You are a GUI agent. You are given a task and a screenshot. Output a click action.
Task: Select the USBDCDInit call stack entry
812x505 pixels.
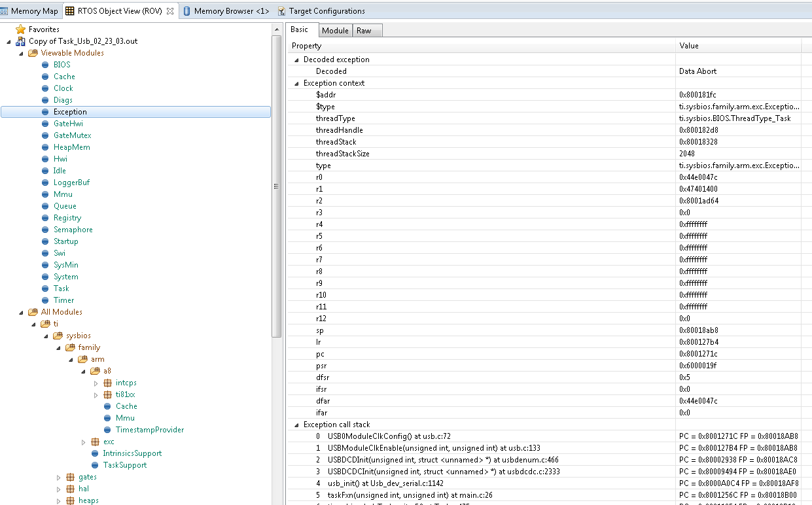pos(545,460)
